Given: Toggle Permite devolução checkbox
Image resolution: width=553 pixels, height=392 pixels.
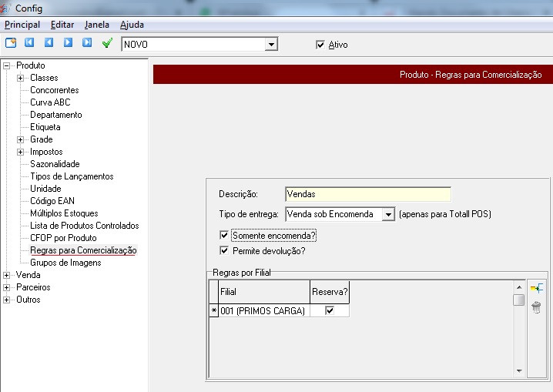Looking at the screenshot, I should pos(225,250).
